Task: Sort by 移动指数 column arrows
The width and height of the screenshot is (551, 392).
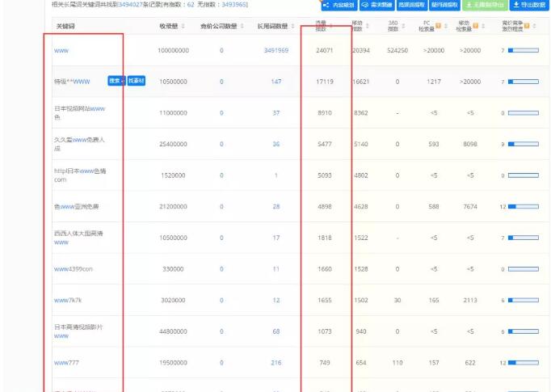Action: coord(368,26)
